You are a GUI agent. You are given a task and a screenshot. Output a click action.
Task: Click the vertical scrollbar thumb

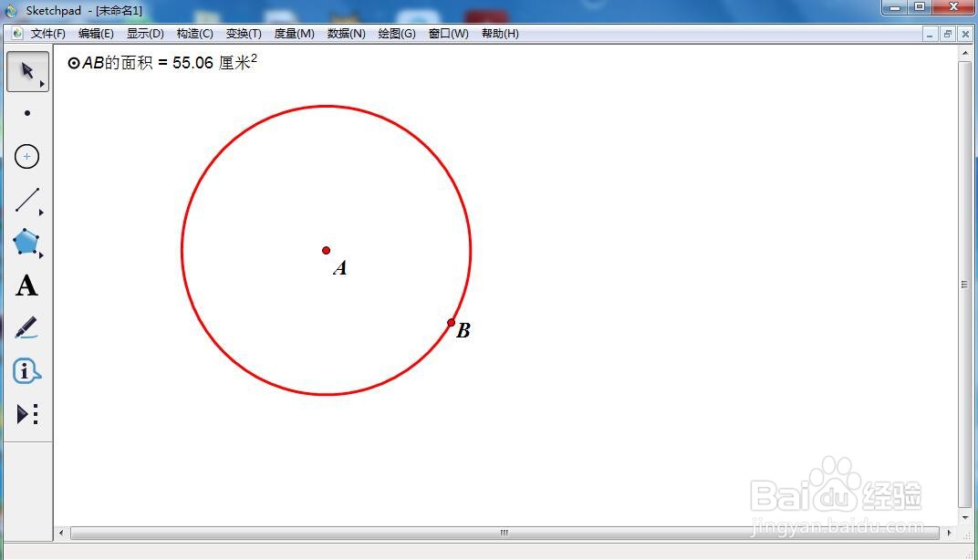pos(965,285)
